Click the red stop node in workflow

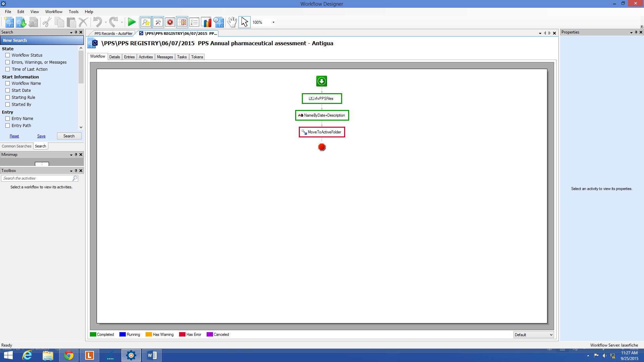pyautogui.click(x=322, y=147)
